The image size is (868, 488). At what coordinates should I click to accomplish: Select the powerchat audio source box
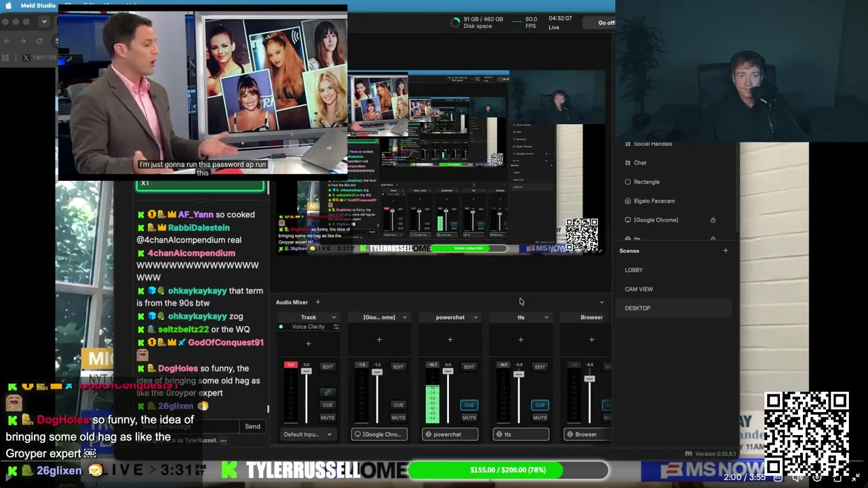450,434
